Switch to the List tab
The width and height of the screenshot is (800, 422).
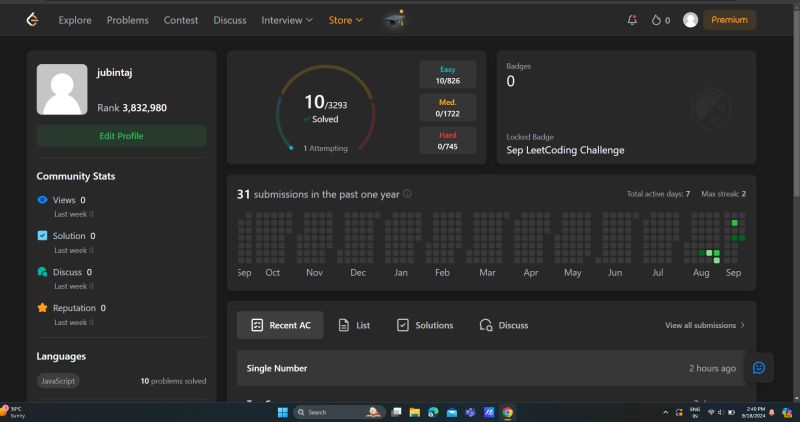tap(354, 325)
